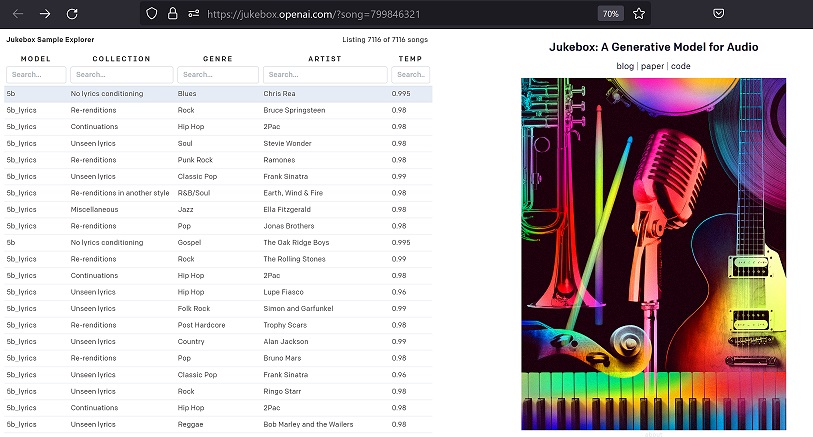Reload the page with refresh icon
813x437 pixels.
click(x=72, y=14)
